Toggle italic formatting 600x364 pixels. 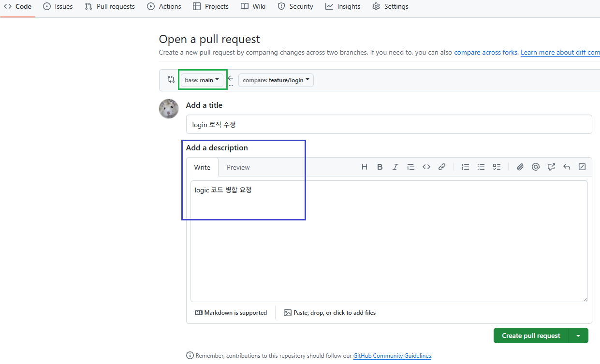point(395,167)
